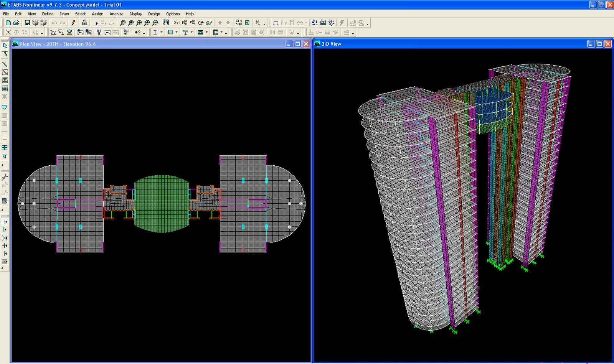Activate the Rubber Band Zoom tool
The width and height of the screenshot is (614, 364).
coord(123,23)
